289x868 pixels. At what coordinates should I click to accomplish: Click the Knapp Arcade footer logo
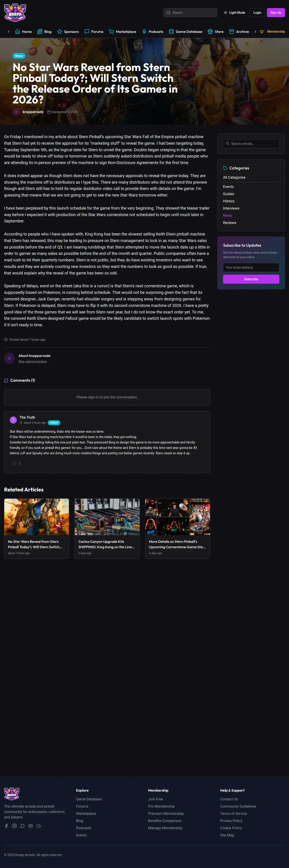pos(12,794)
